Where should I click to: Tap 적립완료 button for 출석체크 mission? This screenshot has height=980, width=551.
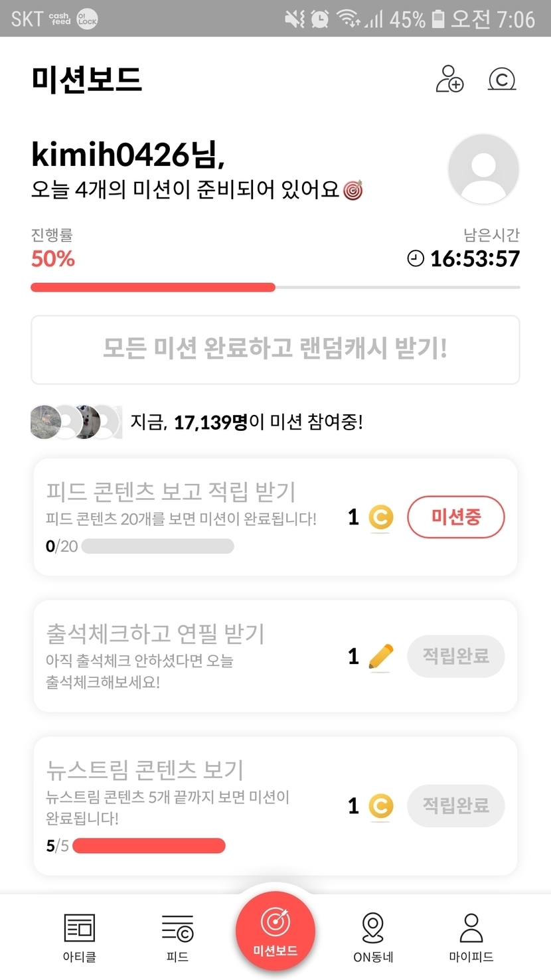click(455, 656)
